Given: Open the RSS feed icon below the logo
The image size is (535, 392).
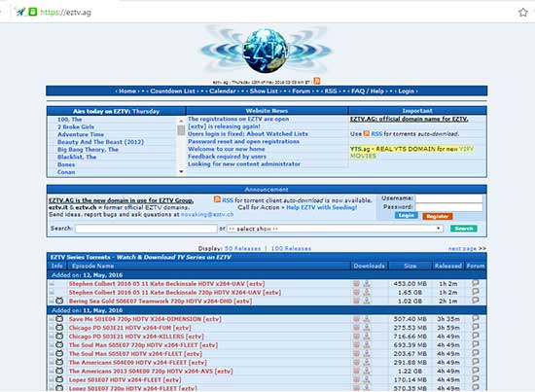Looking at the screenshot, I should (x=317, y=81).
